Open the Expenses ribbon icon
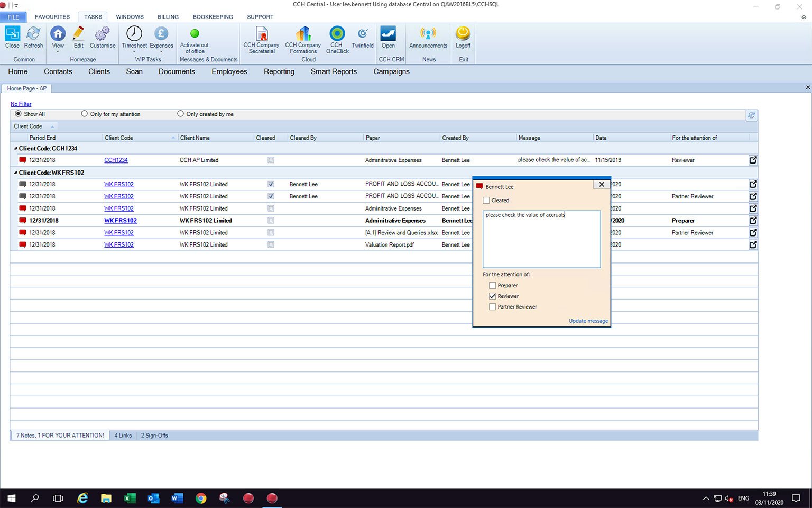 [x=161, y=34]
